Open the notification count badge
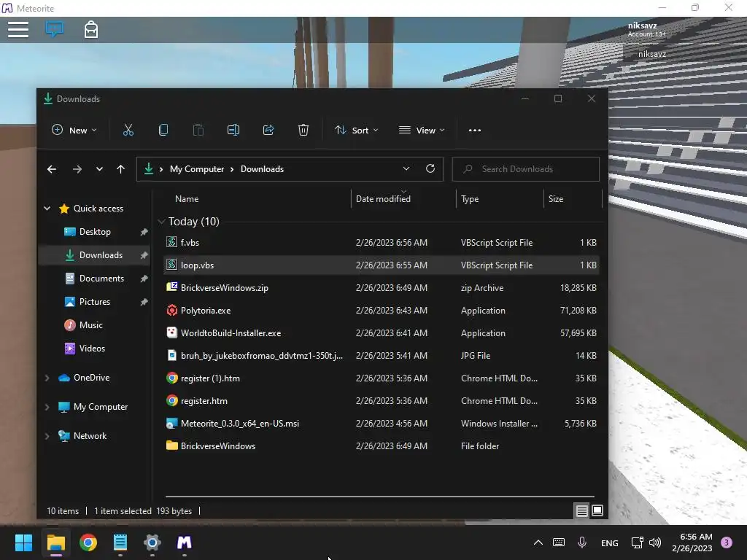The width and height of the screenshot is (747, 560). (x=727, y=542)
